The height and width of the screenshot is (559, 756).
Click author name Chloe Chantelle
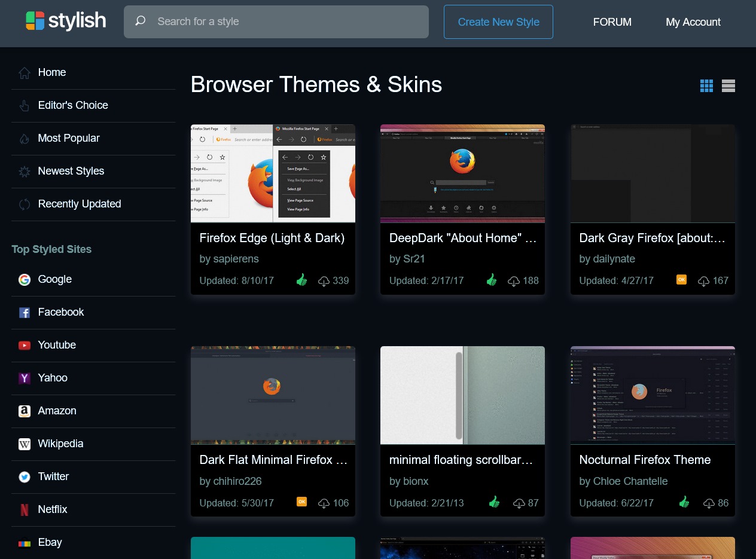(630, 481)
